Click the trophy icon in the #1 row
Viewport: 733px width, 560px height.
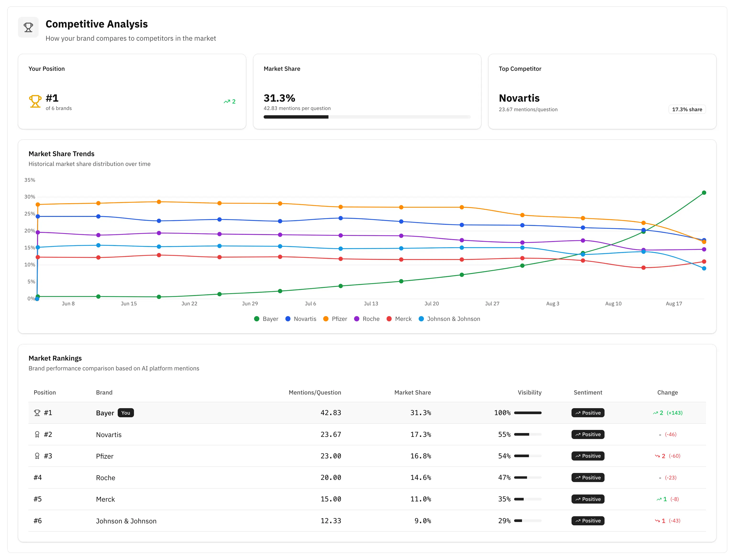(37, 413)
